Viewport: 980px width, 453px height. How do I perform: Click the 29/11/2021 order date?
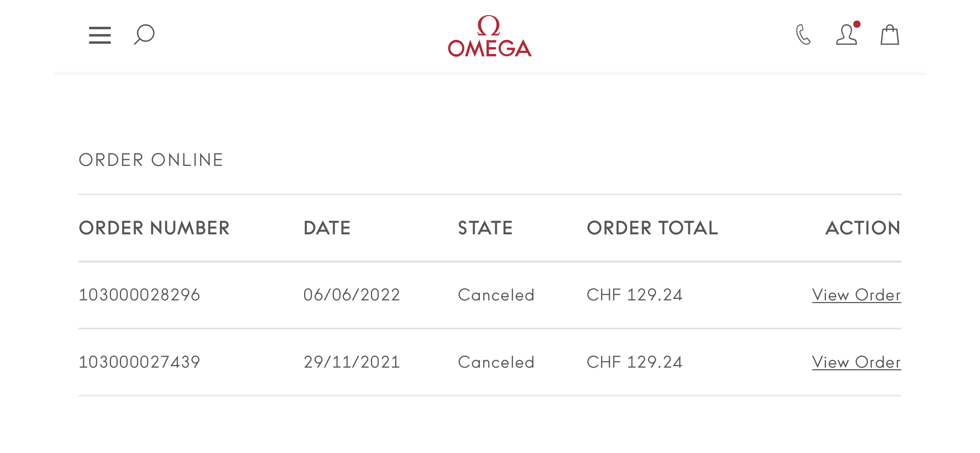point(352,362)
